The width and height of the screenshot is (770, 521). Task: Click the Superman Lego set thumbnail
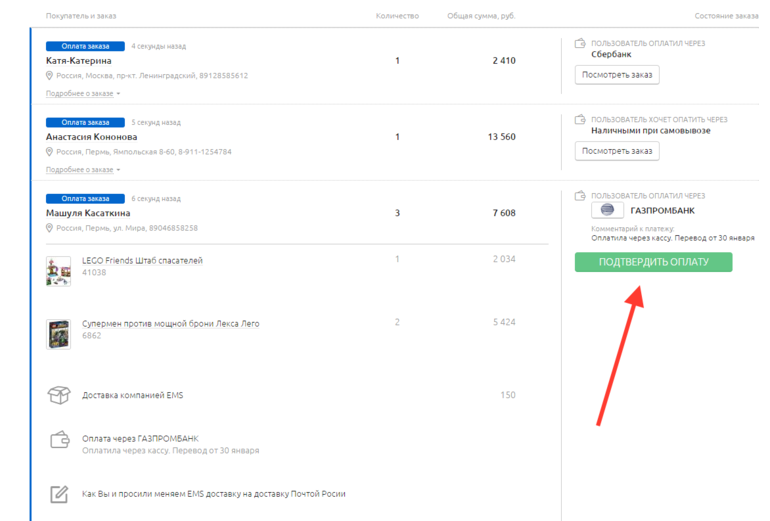59,333
